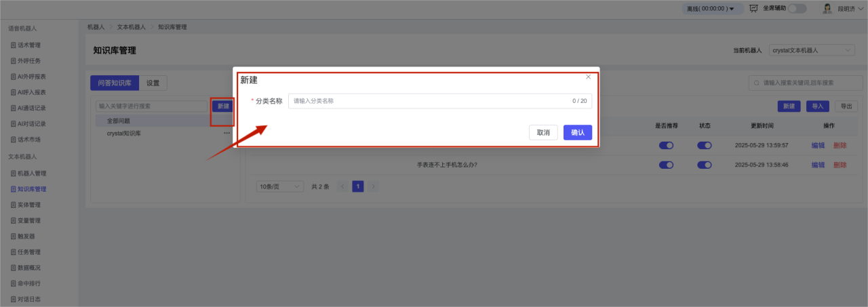Toggle the 坐席辅助 switch
Screen dimensions: 868x307
pos(797,9)
